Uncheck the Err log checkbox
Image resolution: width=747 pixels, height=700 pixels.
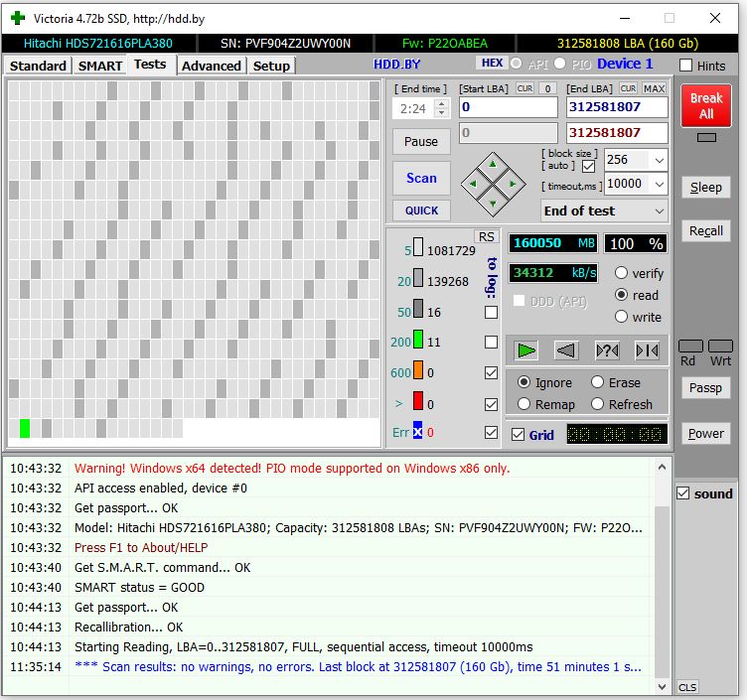point(491,432)
